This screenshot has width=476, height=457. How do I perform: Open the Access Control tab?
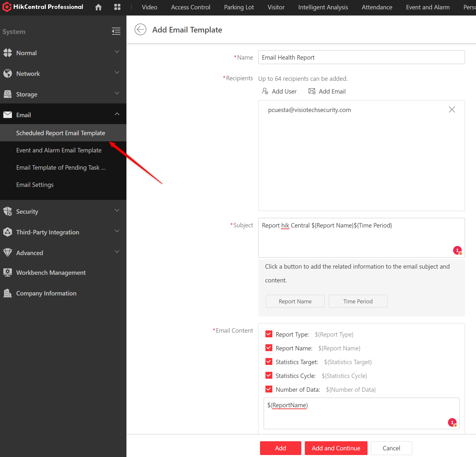pyautogui.click(x=191, y=7)
